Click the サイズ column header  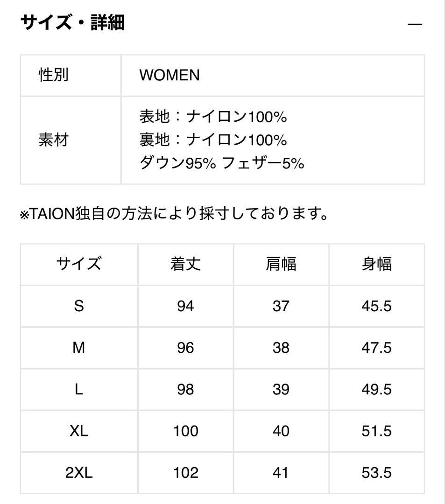(79, 264)
